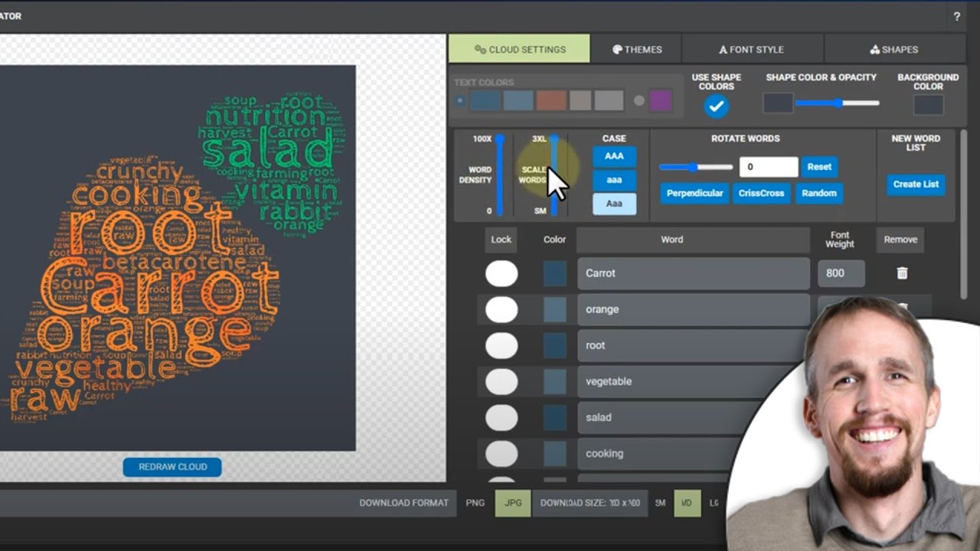Edit the Carrot word field

pyautogui.click(x=694, y=273)
